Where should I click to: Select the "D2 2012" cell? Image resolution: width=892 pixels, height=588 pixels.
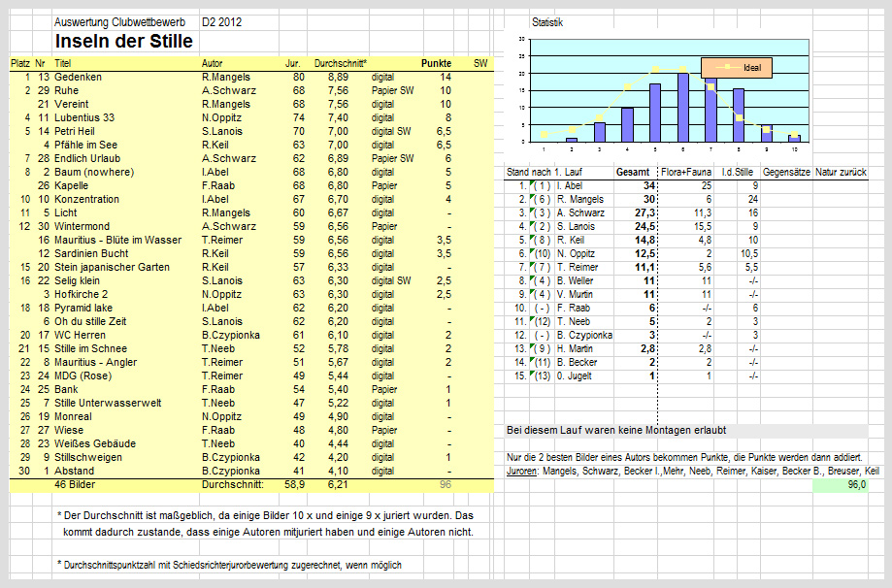click(222, 22)
